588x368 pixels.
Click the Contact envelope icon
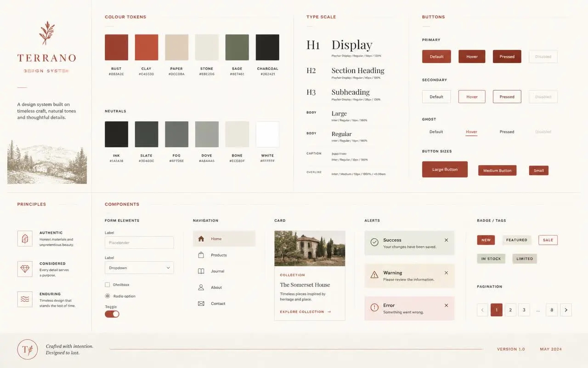coord(201,304)
